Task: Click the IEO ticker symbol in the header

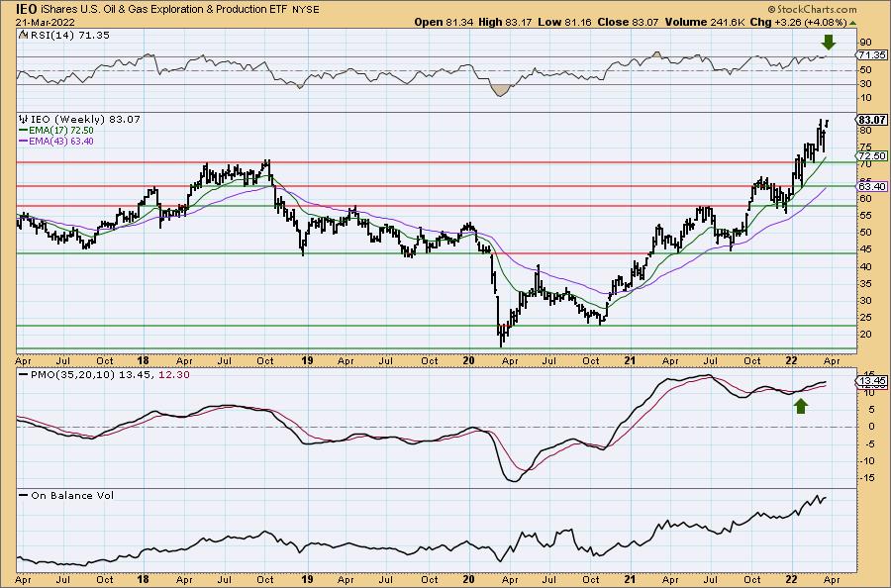Action: pos(27,9)
